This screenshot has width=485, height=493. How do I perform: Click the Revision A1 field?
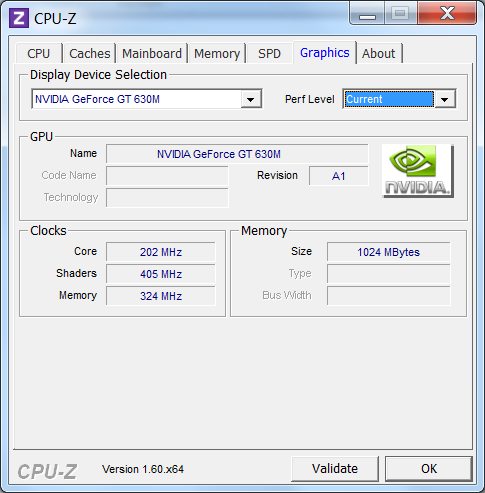(x=339, y=176)
